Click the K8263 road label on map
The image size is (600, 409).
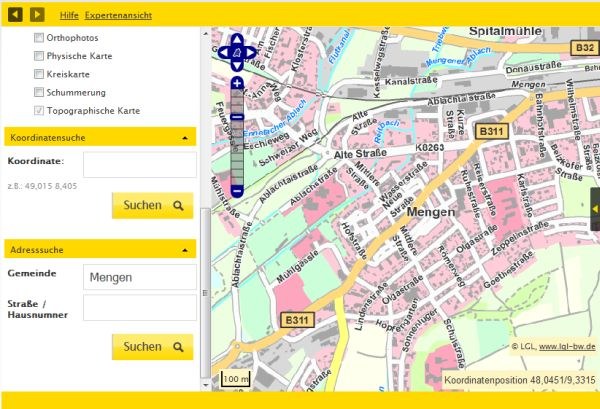(x=430, y=147)
